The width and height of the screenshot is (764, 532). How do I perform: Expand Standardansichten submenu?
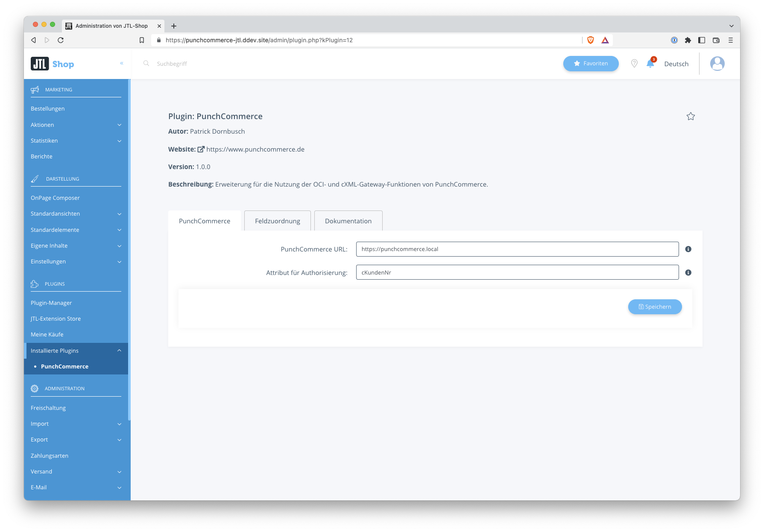coord(76,213)
